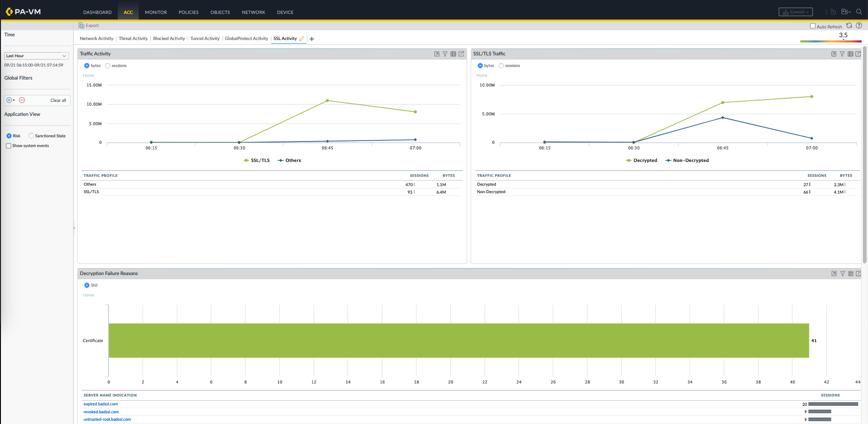Click table view icon on SSL/TLS Traffic widget

(x=850, y=54)
